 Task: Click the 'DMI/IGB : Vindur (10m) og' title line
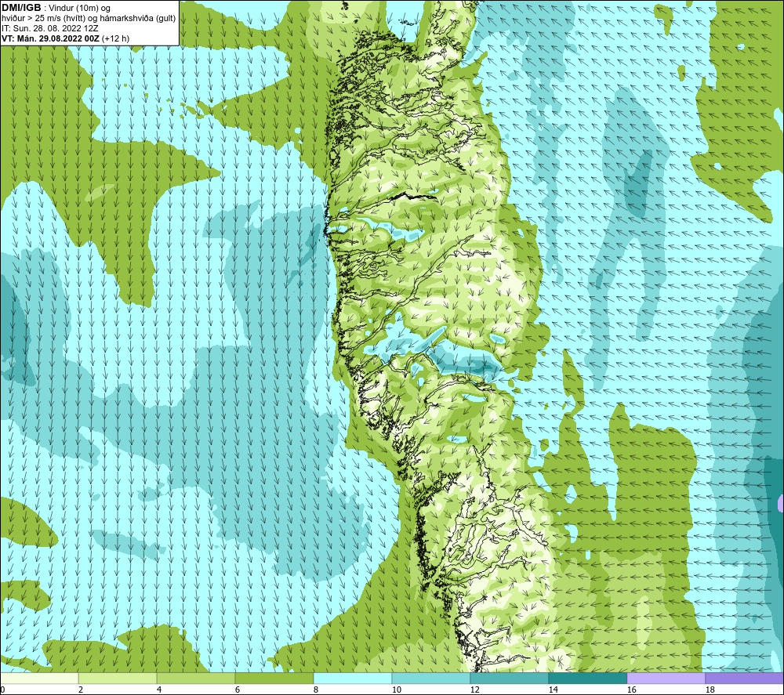point(56,8)
